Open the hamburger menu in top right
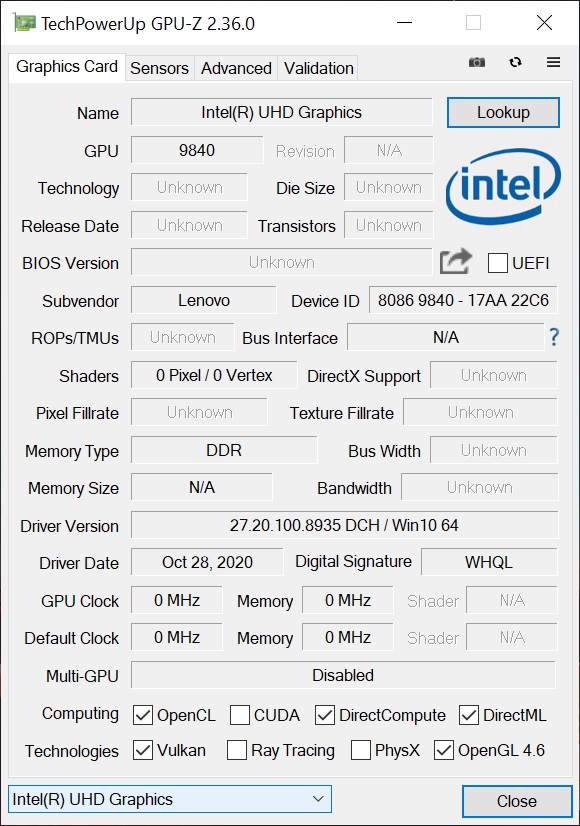The image size is (580, 826). pyautogui.click(x=553, y=62)
